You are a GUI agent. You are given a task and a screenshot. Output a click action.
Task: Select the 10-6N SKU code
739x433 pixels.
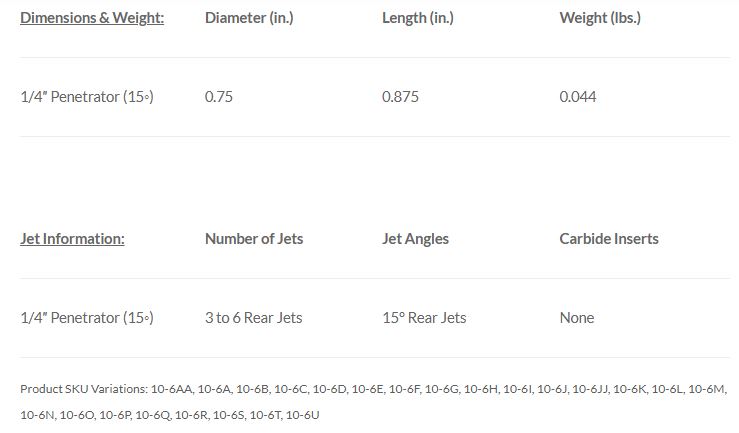36,414
